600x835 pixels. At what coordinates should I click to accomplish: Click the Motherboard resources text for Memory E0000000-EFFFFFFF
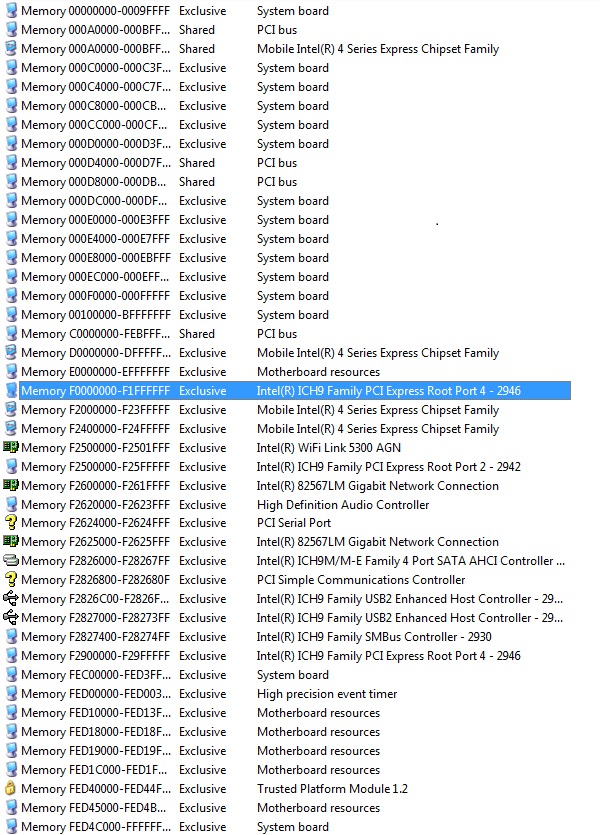318,372
